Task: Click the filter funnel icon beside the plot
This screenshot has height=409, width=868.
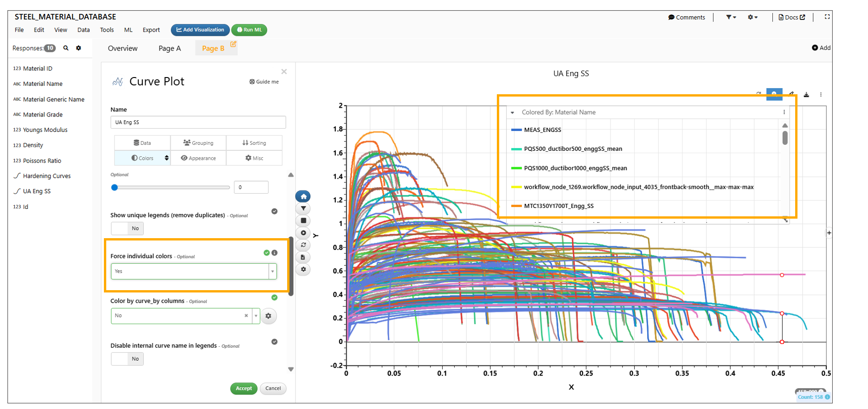Action: click(303, 208)
